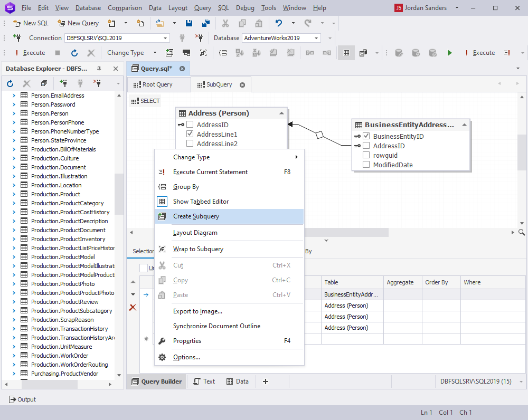Click the Text view button

(x=204, y=381)
